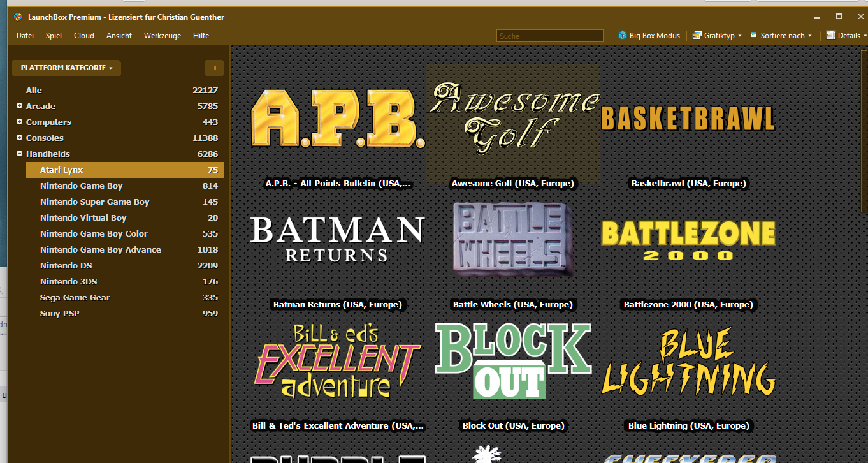
Task: Open the Datei menu
Action: tap(25, 36)
